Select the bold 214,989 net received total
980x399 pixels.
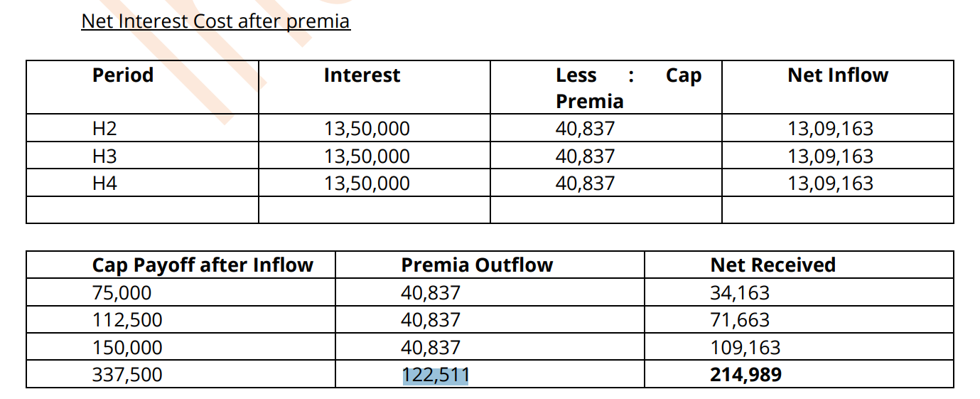pos(746,375)
